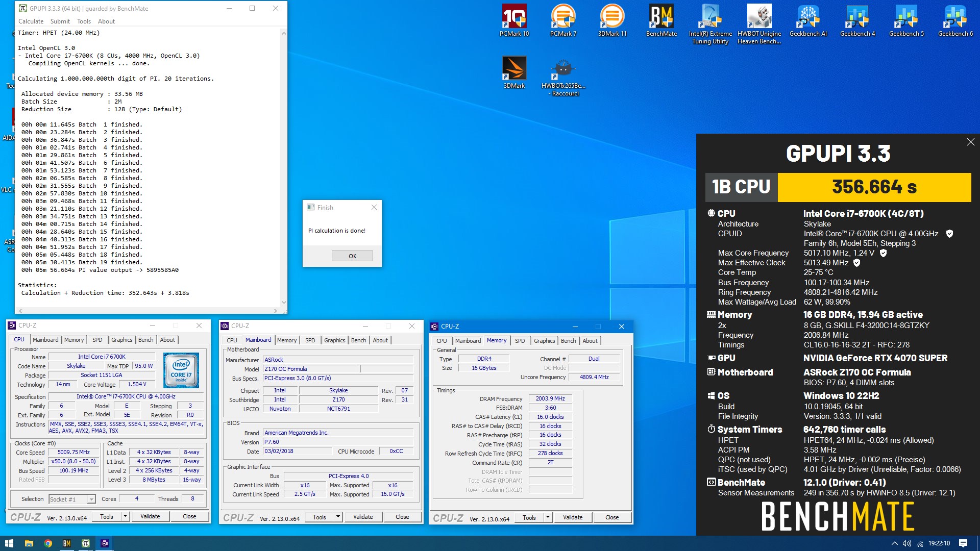Click the DRAM Frequency value field
The width and height of the screenshot is (980, 551).
[550, 399]
